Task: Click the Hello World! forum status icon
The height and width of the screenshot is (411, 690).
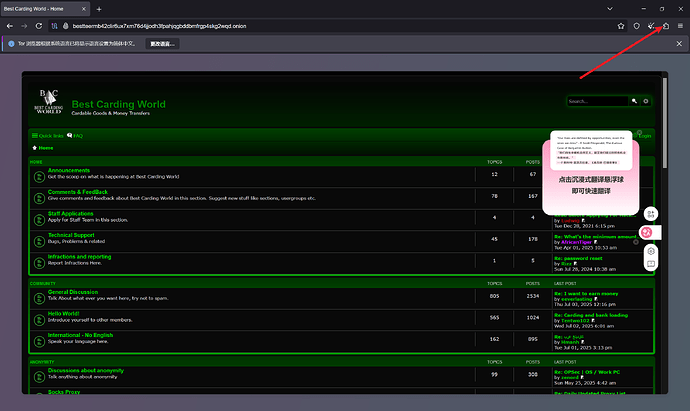Action: pyautogui.click(x=39, y=320)
